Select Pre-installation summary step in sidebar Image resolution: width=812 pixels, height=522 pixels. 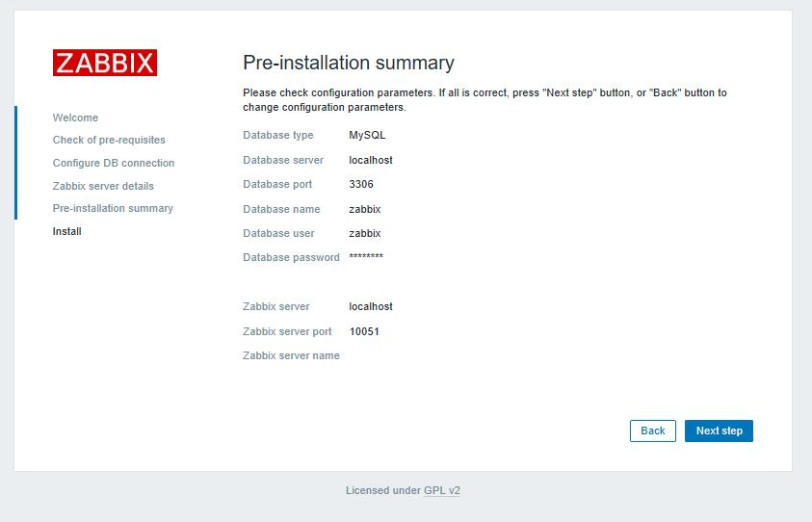click(x=113, y=208)
